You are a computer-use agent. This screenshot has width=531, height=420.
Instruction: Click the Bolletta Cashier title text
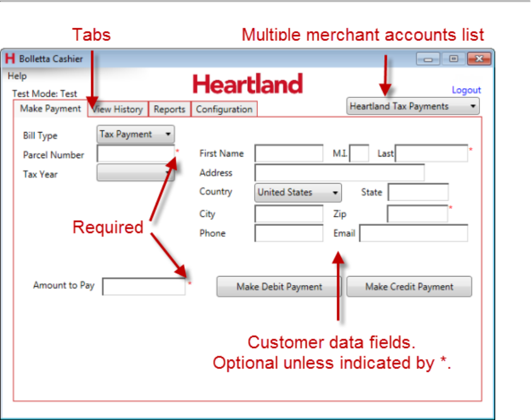click(51, 58)
